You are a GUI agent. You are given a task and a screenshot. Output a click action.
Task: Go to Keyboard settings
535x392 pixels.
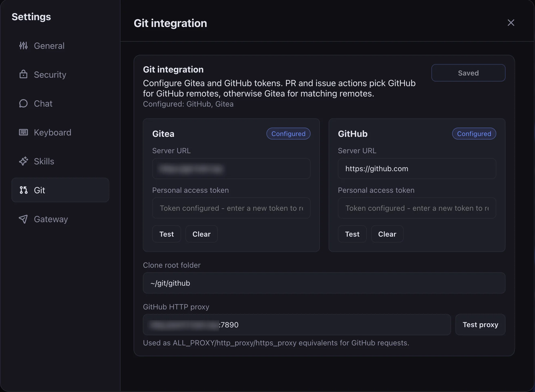point(60,132)
